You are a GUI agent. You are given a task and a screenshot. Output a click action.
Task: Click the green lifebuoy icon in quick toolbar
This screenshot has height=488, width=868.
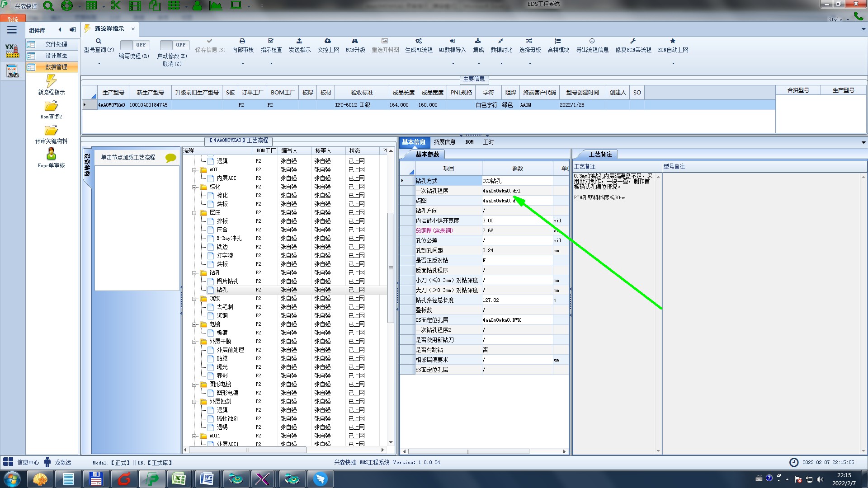pyautogui.click(x=67, y=6)
